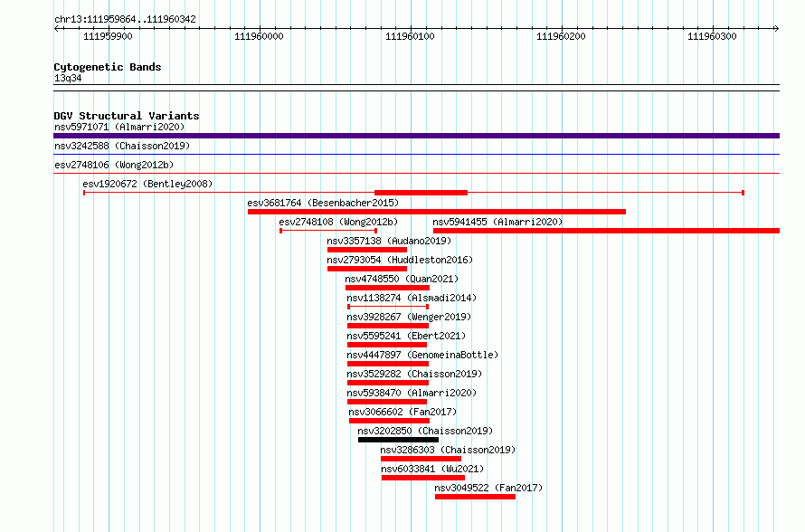The image size is (805, 532).
Task: Click the nsv5941455 (Almarri2020) label
Action: [497, 222]
